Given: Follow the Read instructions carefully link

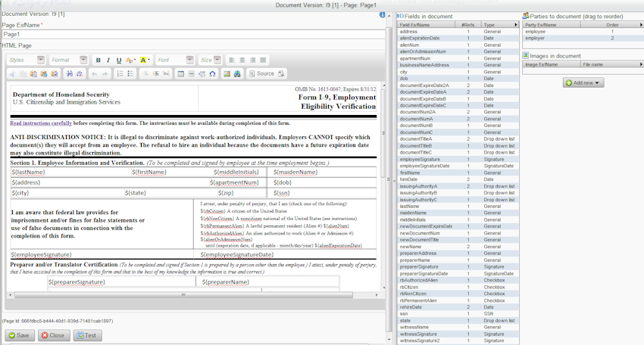Looking at the screenshot, I should click(x=41, y=123).
